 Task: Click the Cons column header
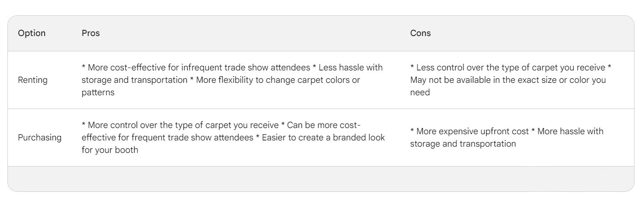[x=420, y=33]
